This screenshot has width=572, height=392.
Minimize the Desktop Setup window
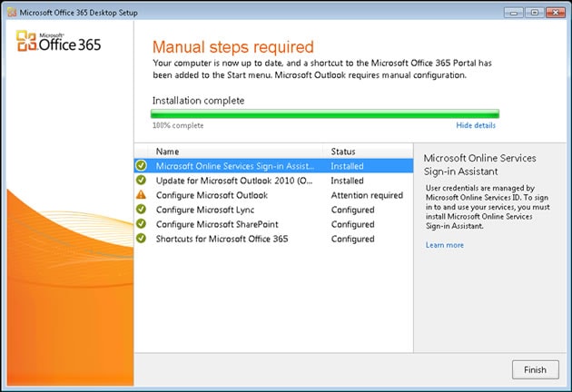(514, 13)
